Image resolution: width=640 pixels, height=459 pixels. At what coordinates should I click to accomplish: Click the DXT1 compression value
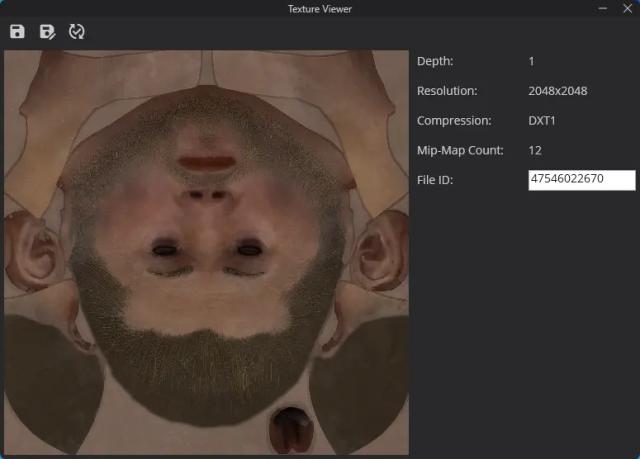542,121
